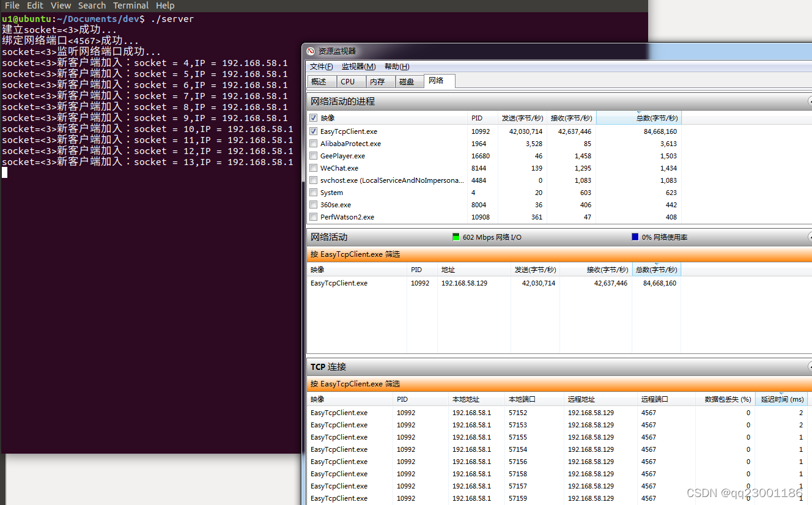
Task: Select TCP connection row with local port 57153
Action: (559, 425)
